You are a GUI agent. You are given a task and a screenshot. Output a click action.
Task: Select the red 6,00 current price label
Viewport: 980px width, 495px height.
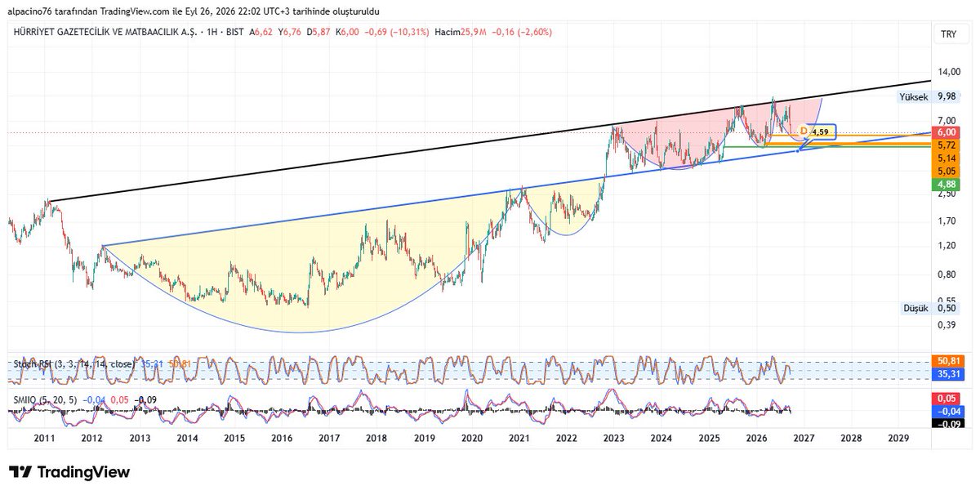[947, 132]
